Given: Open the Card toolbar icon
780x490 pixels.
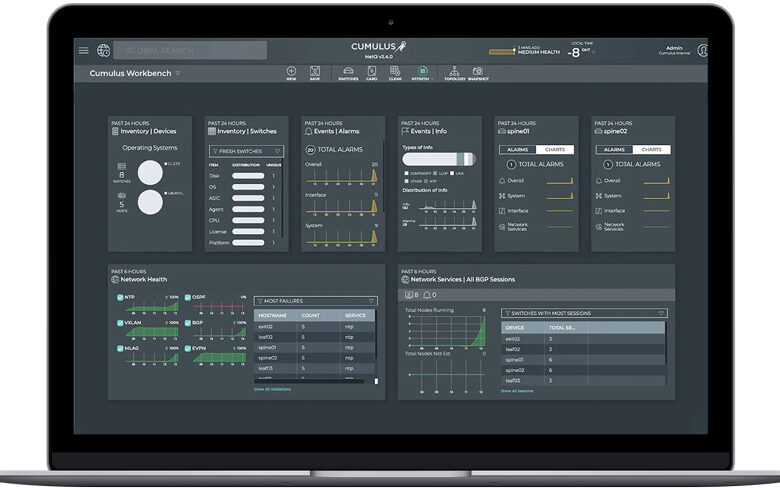Looking at the screenshot, I should (372, 73).
